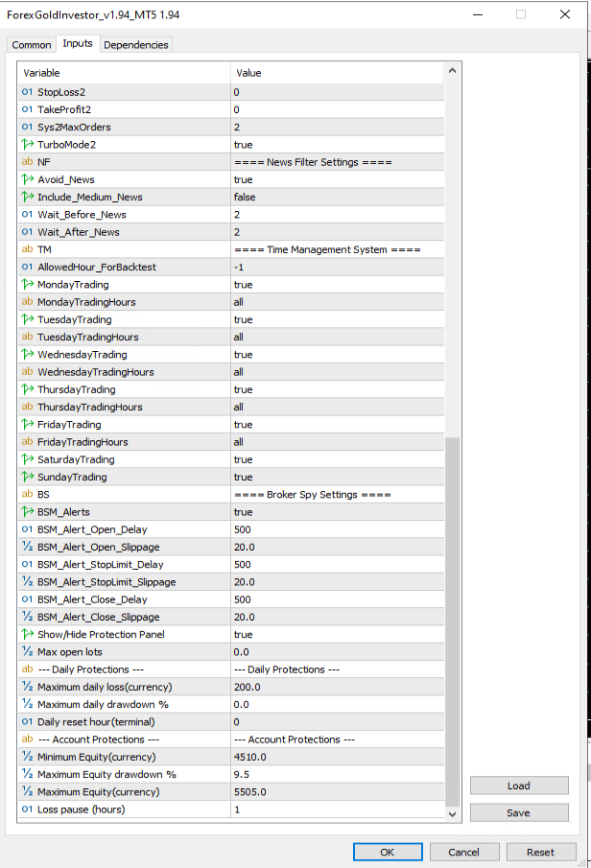Select the 'Daily reset hour(terminal)' row label
Viewport: 591px width, 868px height.
(x=96, y=722)
